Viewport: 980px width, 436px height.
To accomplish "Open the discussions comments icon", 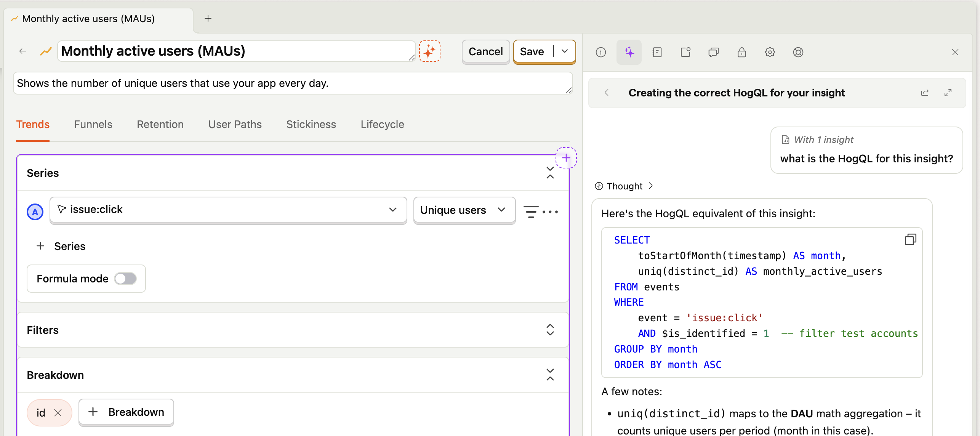I will [714, 52].
